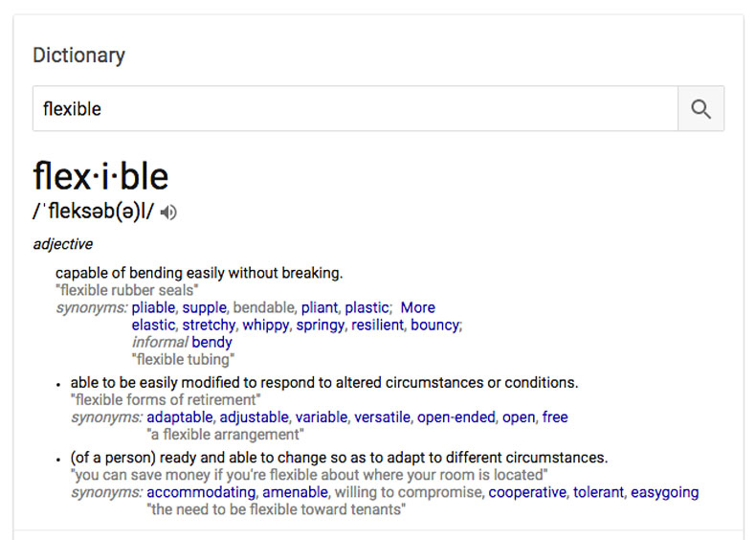Expand synonyms with the More link
The height and width of the screenshot is (540, 756).
[x=417, y=307]
